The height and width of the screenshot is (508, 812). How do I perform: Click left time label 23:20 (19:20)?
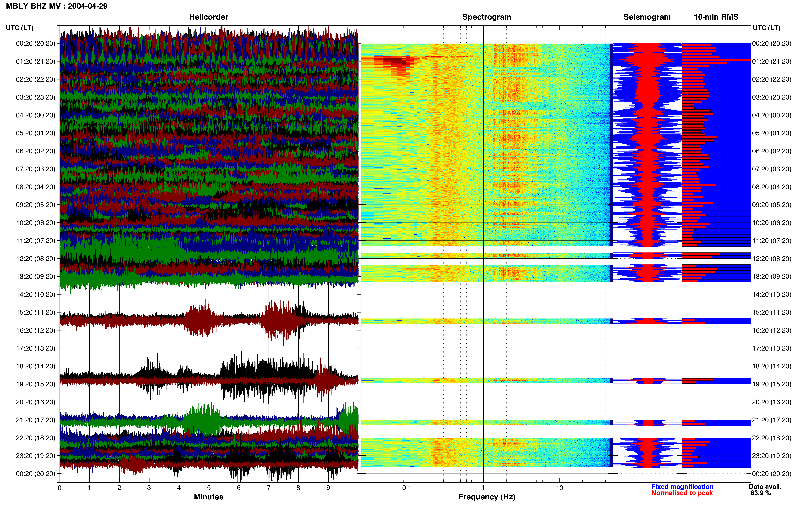36,456
